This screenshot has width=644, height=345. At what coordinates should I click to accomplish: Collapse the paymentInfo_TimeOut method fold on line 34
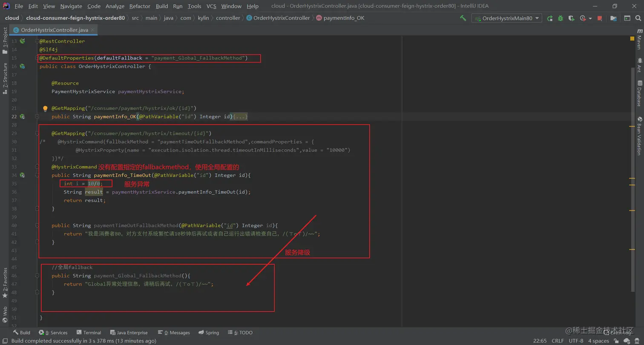(x=37, y=175)
